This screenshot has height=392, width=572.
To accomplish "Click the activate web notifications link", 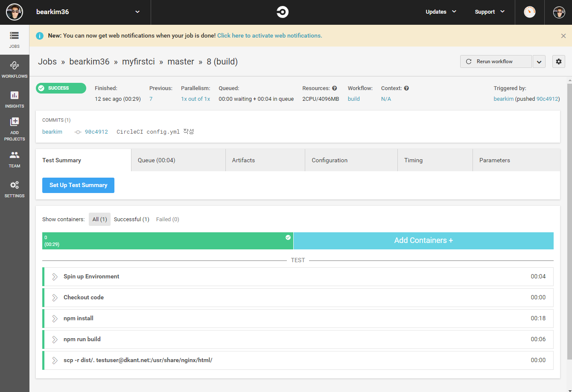I will (270, 36).
